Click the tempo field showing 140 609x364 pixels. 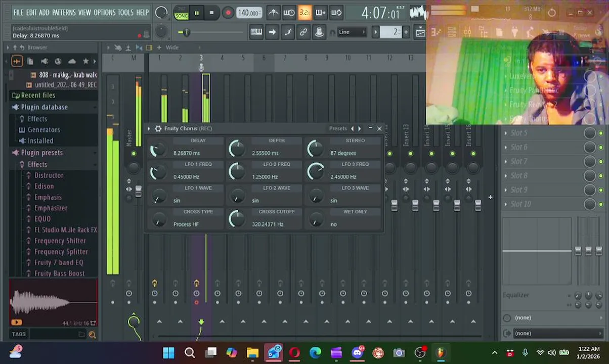pyautogui.click(x=249, y=13)
